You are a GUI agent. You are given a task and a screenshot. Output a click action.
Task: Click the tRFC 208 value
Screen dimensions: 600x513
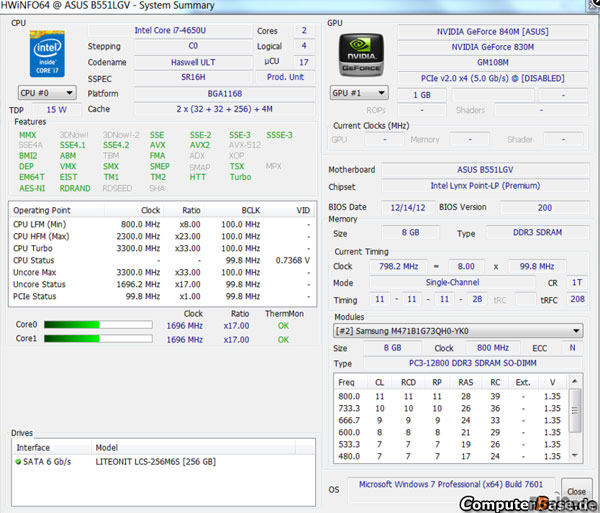[577, 299]
